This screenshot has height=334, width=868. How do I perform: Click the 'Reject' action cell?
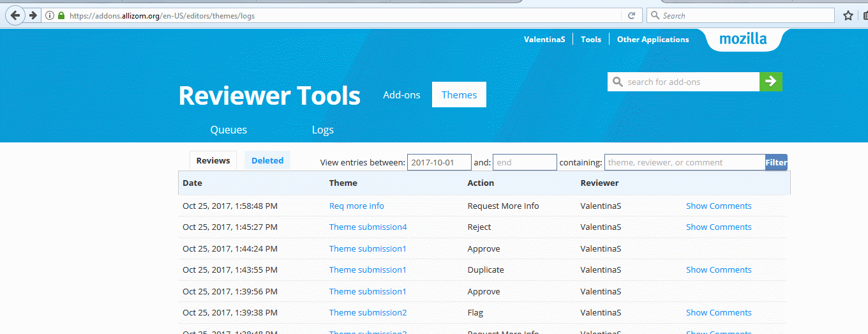point(479,227)
